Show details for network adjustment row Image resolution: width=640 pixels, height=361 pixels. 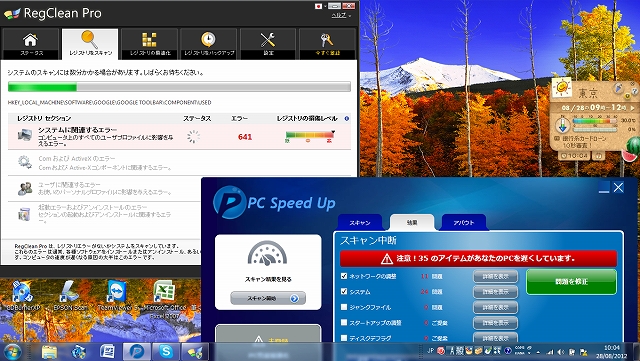496,276
